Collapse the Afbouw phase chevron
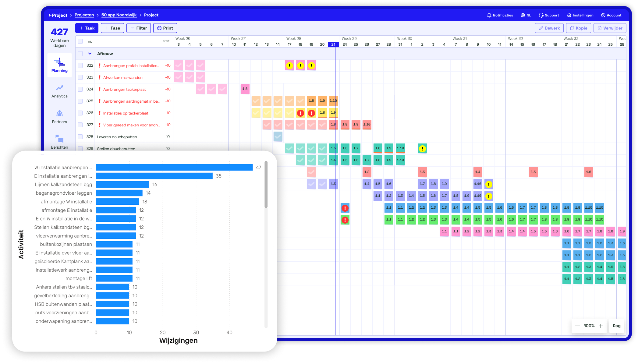 [90, 54]
